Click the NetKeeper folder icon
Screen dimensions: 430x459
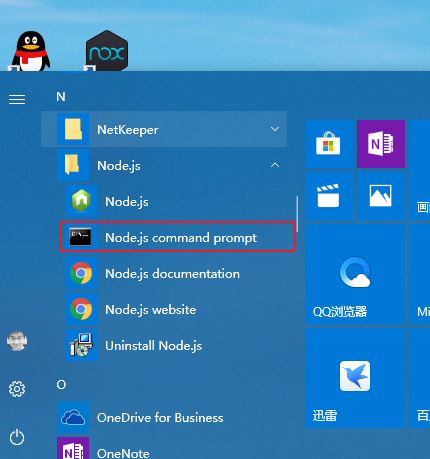pyautogui.click(x=73, y=129)
